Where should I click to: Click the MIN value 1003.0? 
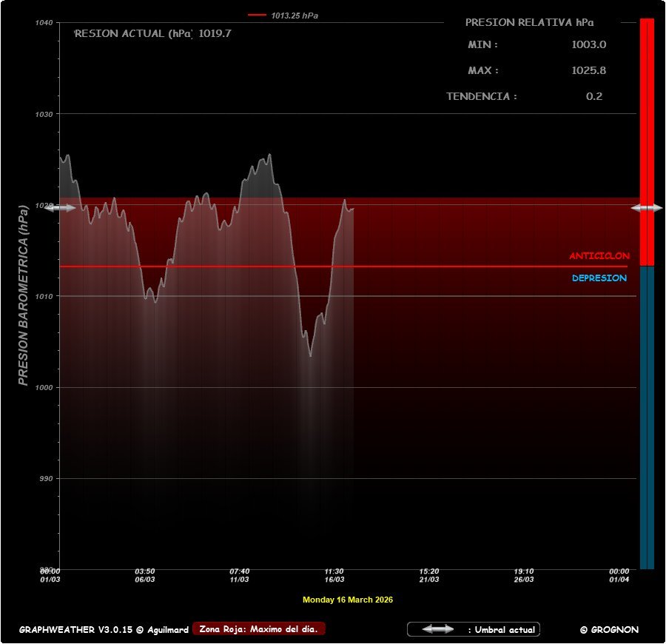pos(588,44)
